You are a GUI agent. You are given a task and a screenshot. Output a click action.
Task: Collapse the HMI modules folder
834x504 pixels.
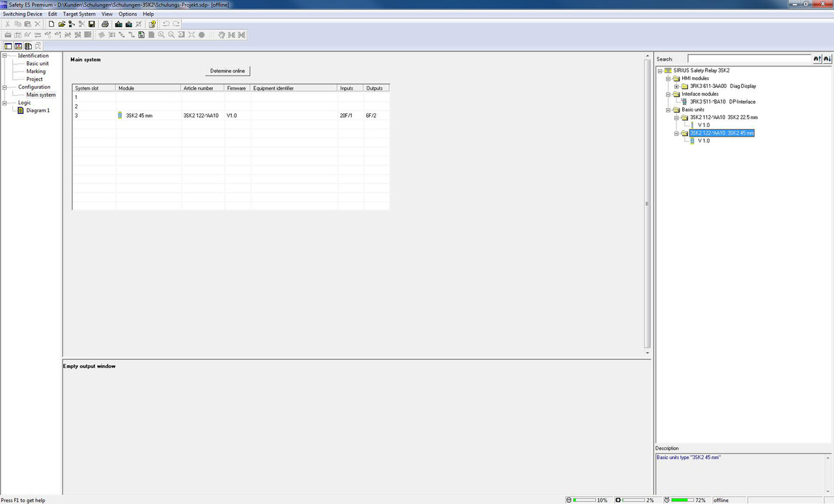669,78
